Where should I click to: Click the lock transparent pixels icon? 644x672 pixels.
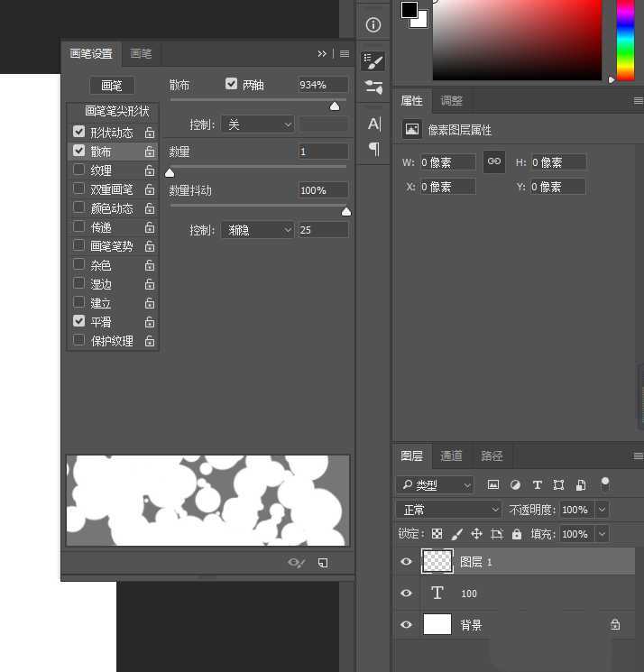[437, 534]
